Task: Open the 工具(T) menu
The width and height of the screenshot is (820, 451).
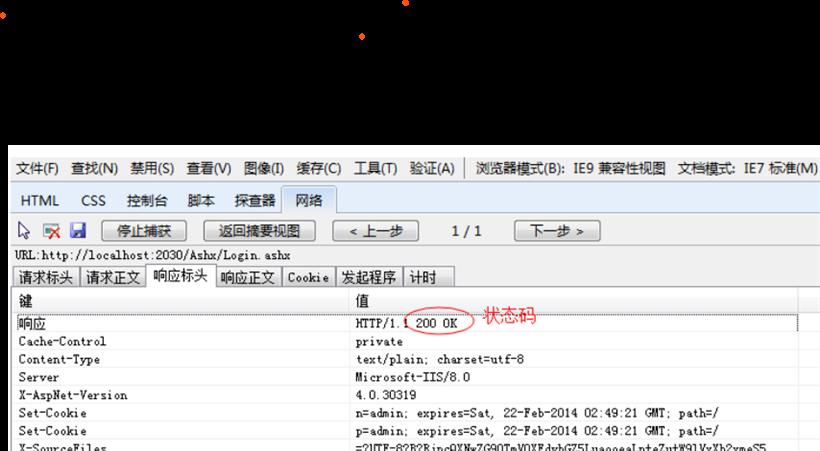Action: 375,168
